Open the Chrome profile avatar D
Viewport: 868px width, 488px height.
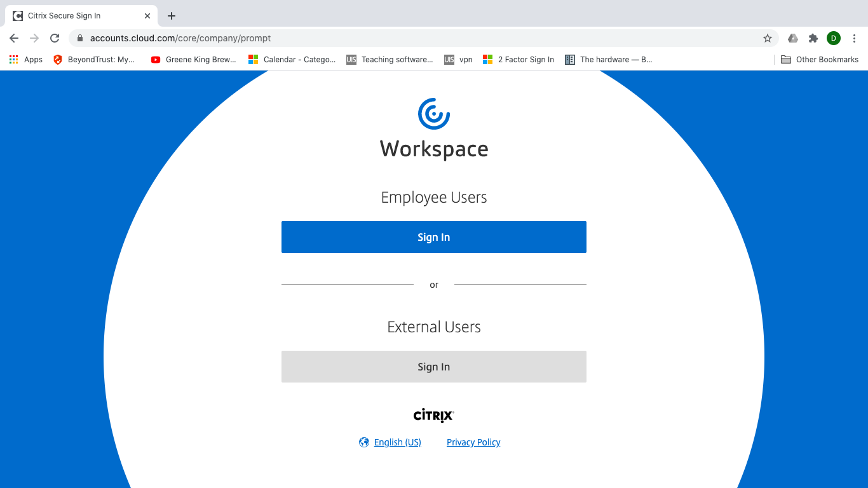pos(834,38)
